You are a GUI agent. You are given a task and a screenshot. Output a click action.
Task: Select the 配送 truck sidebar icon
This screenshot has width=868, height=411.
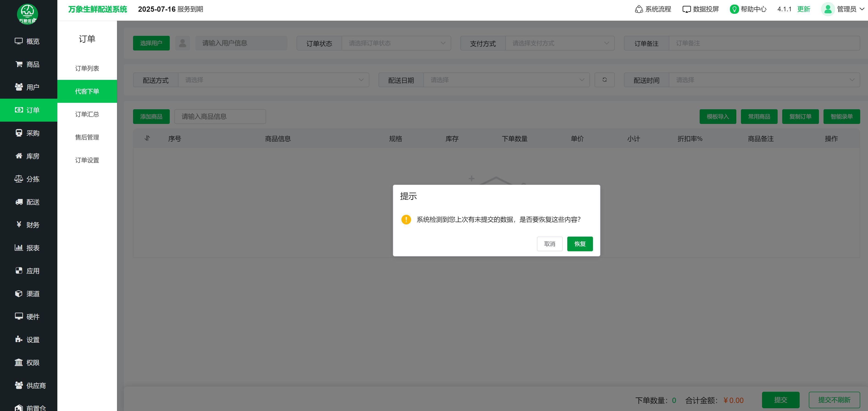click(19, 202)
